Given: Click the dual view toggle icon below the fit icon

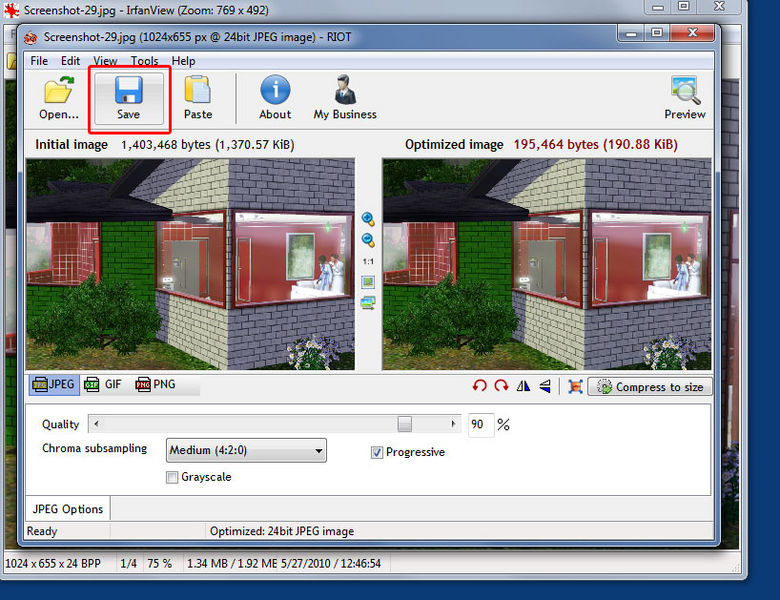Looking at the screenshot, I should point(368,303).
